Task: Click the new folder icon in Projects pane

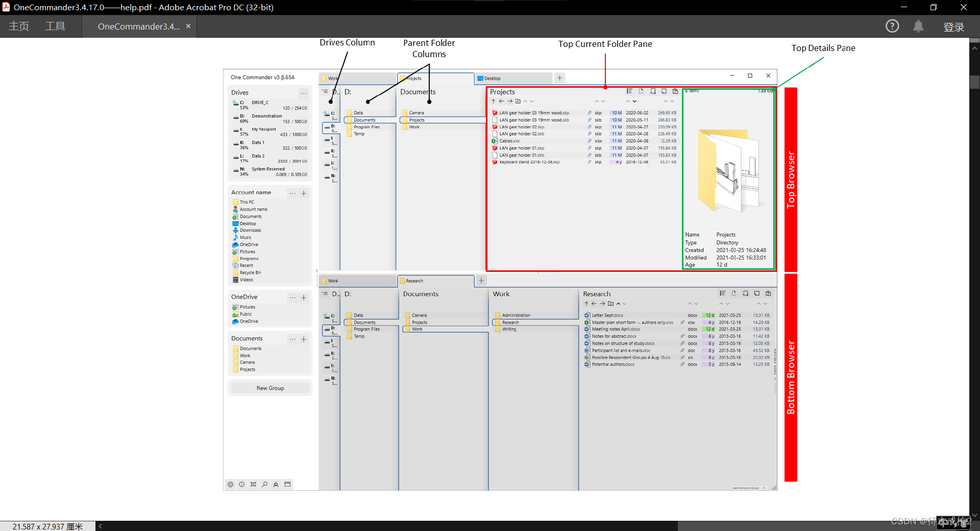Action: pos(518,102)
